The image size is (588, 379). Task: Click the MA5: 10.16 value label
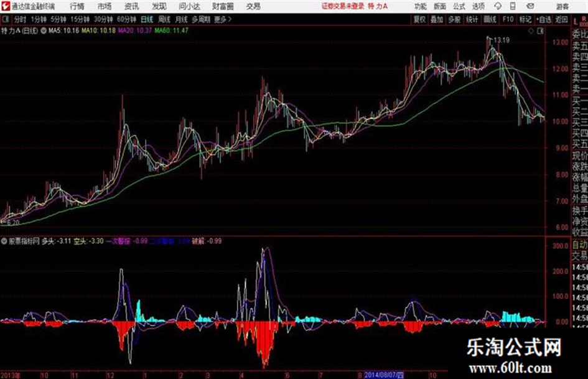[x=63, y=30]
